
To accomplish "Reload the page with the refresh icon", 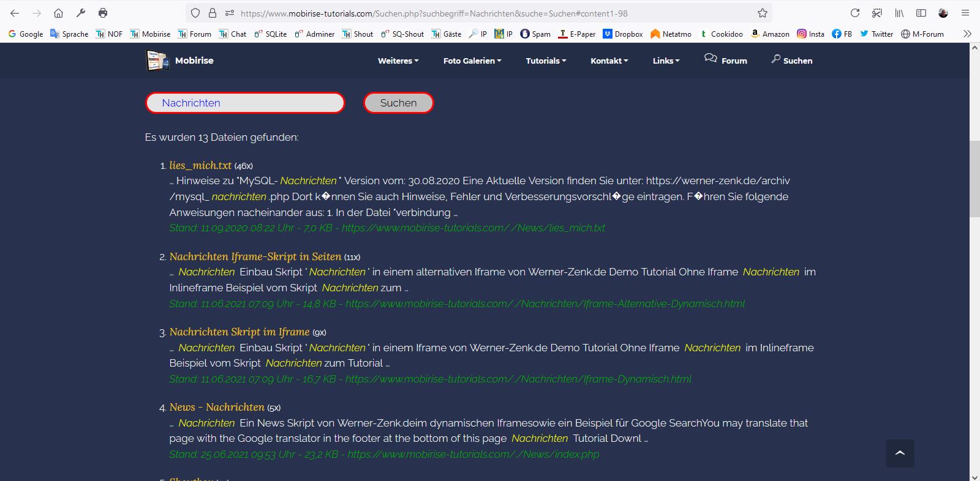I will coord(855,13).
